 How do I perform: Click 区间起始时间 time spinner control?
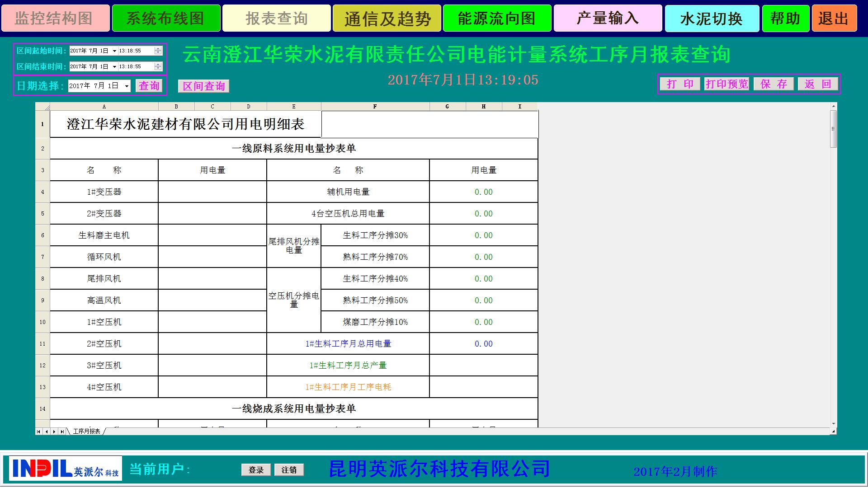[158, 51]
